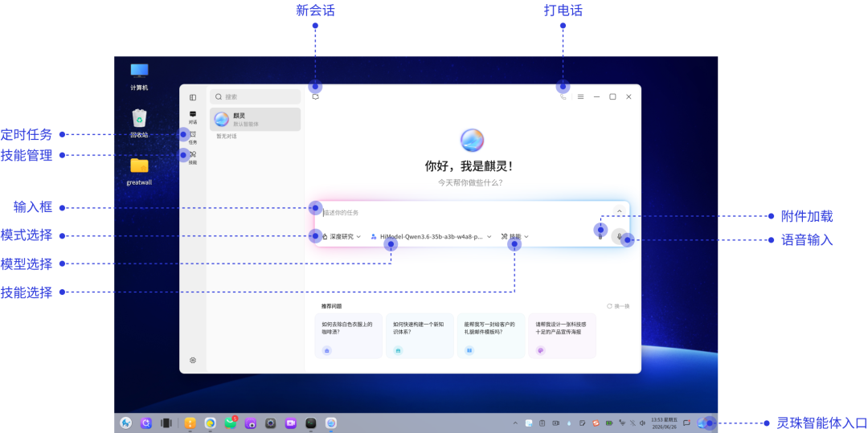Click the battery icon in the system tray
The height and width of the screenshot is (433, 868).
[x=609, y=423]
